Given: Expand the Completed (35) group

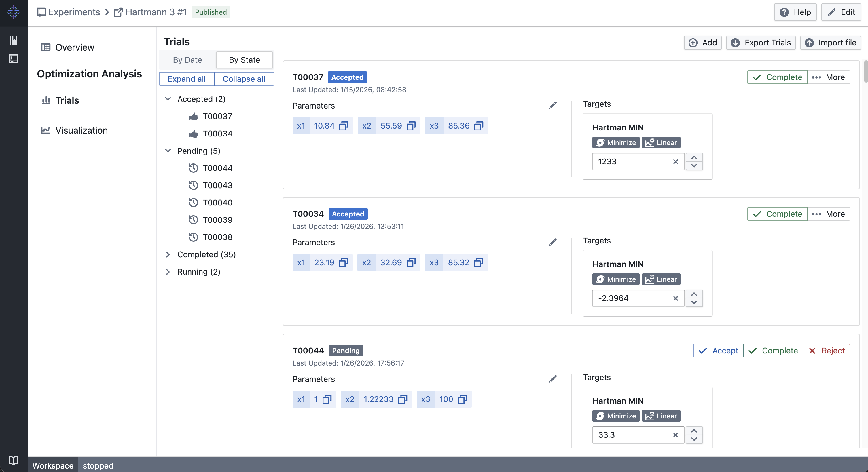Looking at the screenshot, I should pyautogui.click(x=168, y=255).
